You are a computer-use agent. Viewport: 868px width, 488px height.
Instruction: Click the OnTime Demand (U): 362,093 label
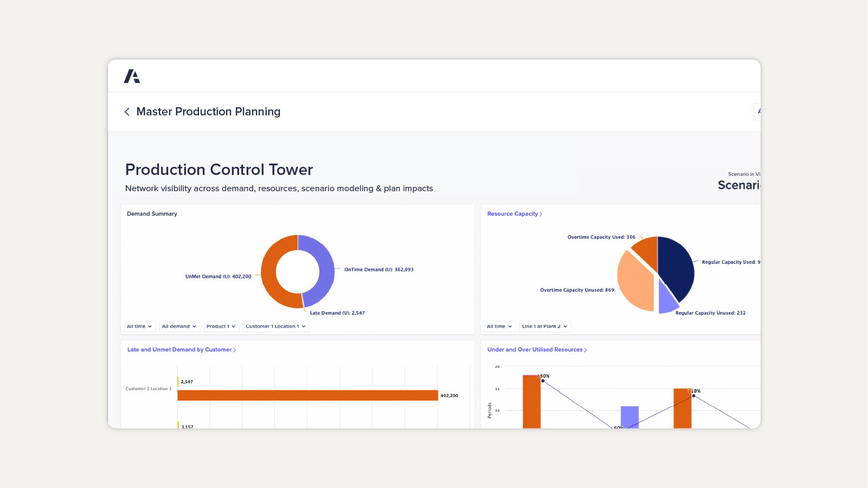[379, 270]
